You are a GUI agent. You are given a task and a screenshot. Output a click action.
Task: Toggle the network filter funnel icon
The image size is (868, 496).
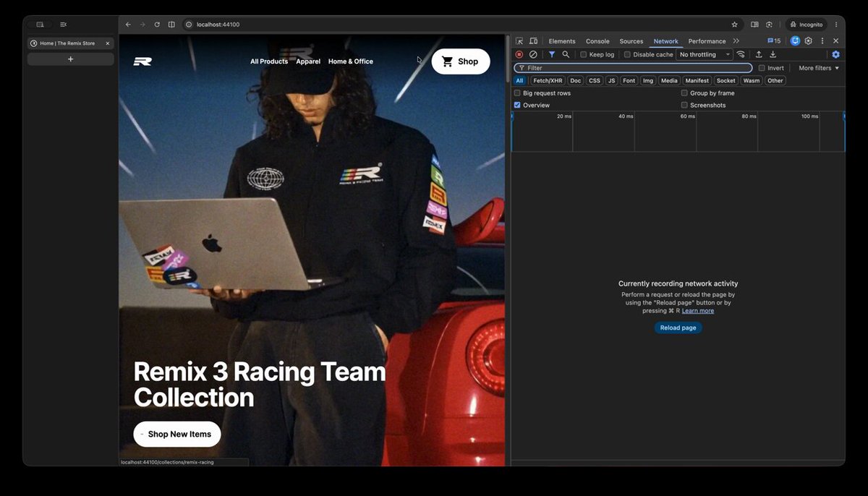pos(552,54)
